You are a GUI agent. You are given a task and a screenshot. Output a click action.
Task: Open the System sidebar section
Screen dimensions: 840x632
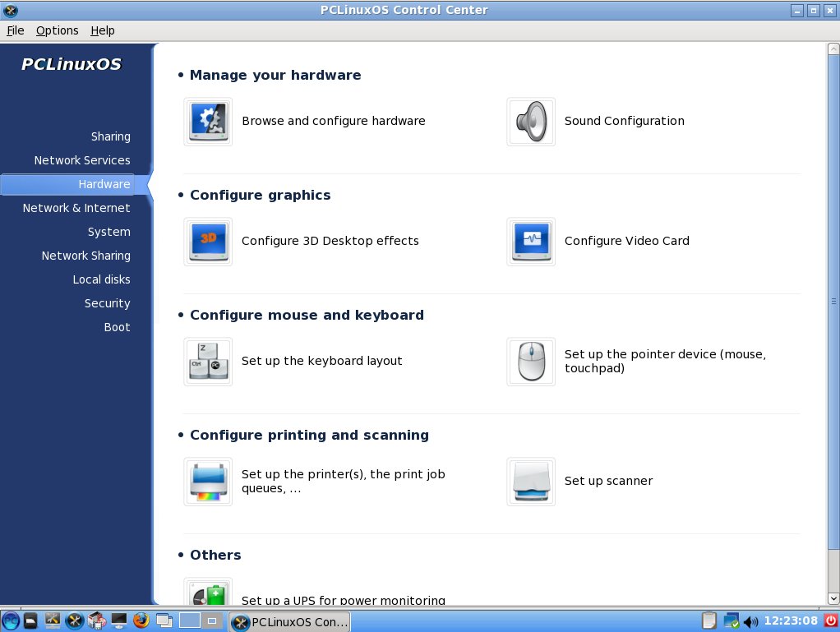108,232
